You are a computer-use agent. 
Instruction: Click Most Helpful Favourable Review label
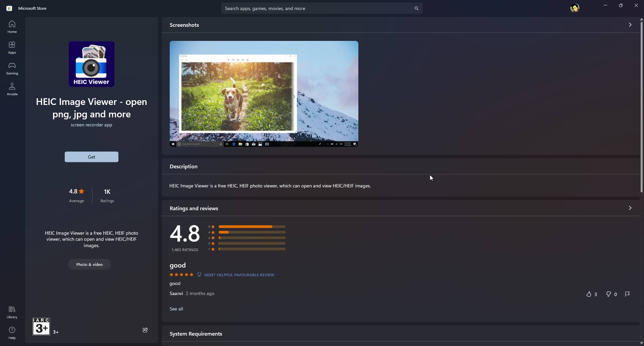tap(239, 275)
